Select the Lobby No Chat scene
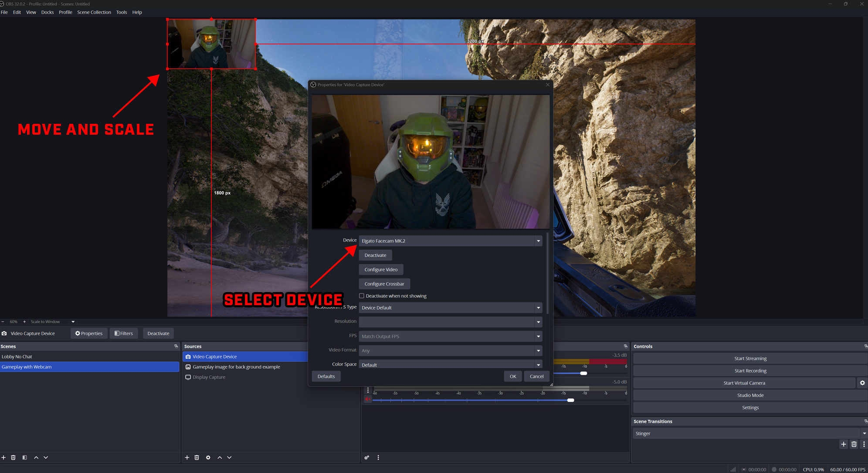Viewport: 868px width, 473px height. click(x=17, y=357)
